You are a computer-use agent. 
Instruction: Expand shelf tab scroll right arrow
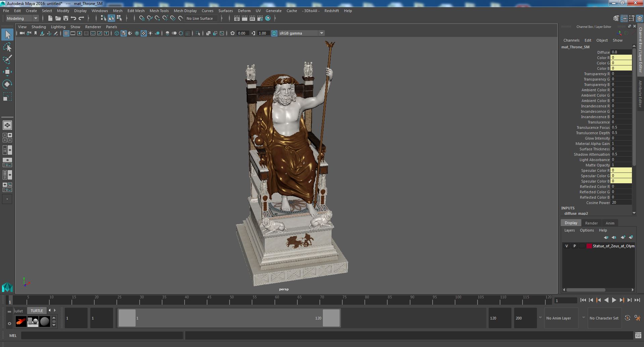pyautogui.click(x=55, y=310)
